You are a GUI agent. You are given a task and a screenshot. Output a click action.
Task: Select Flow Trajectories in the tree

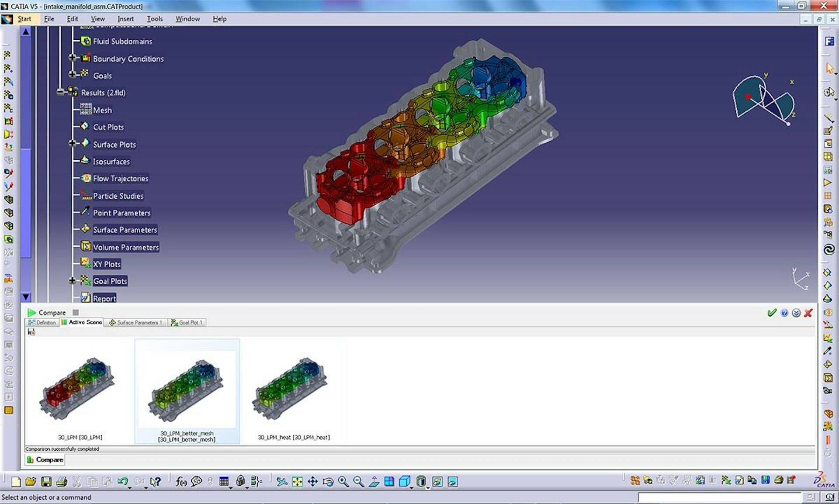tap(120, 179)
